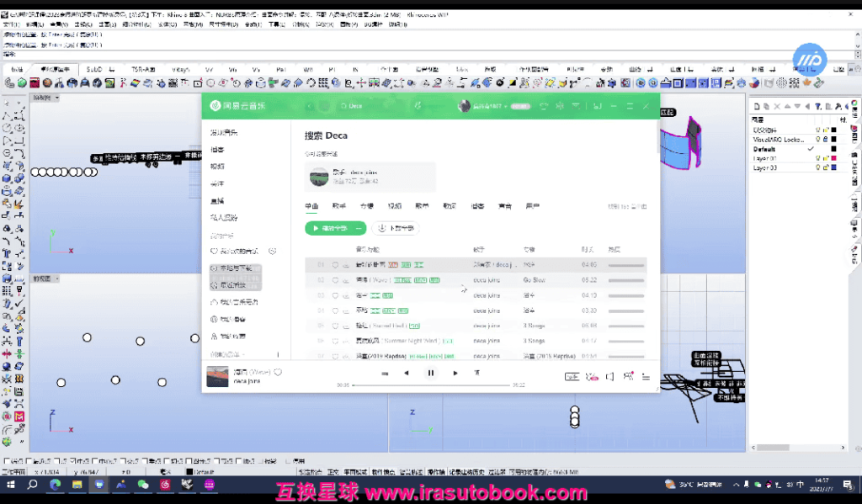Viewport: 862px width, 504px height.
Task: Open the deca joins artist card
Action: [370, 177]
